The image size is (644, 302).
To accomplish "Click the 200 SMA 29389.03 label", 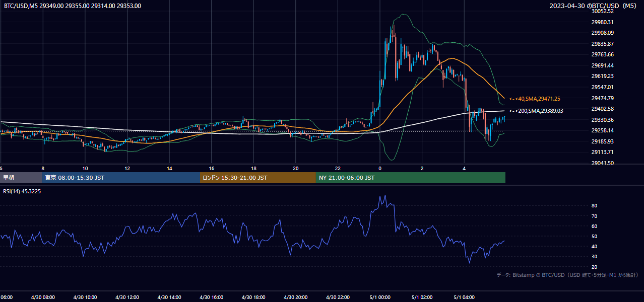I will coord(536,111).
